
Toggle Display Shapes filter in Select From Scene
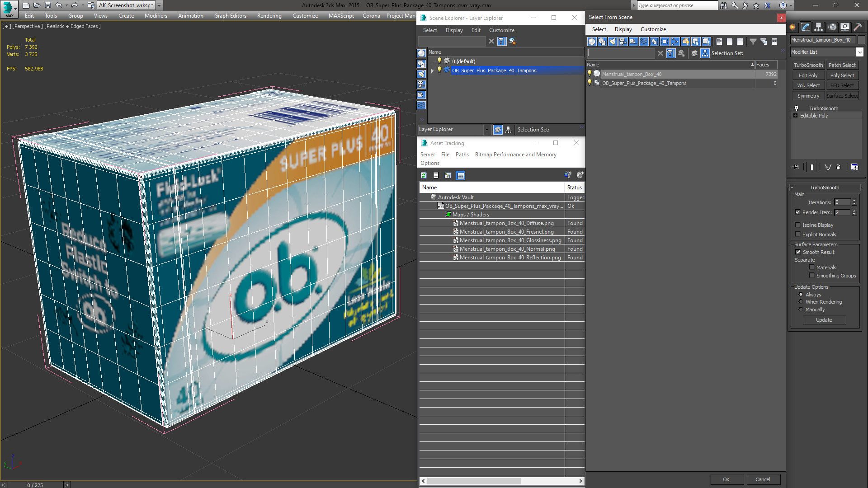pos(602,42)
